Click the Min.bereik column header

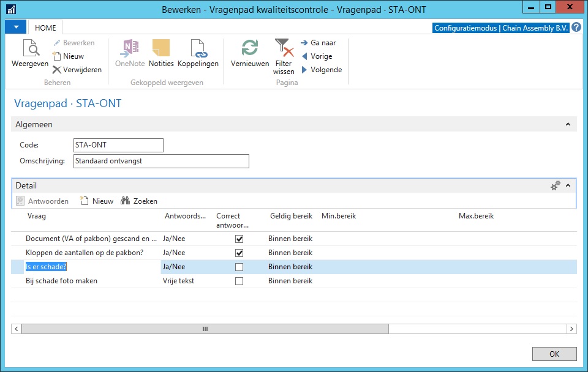pos(339,216)
